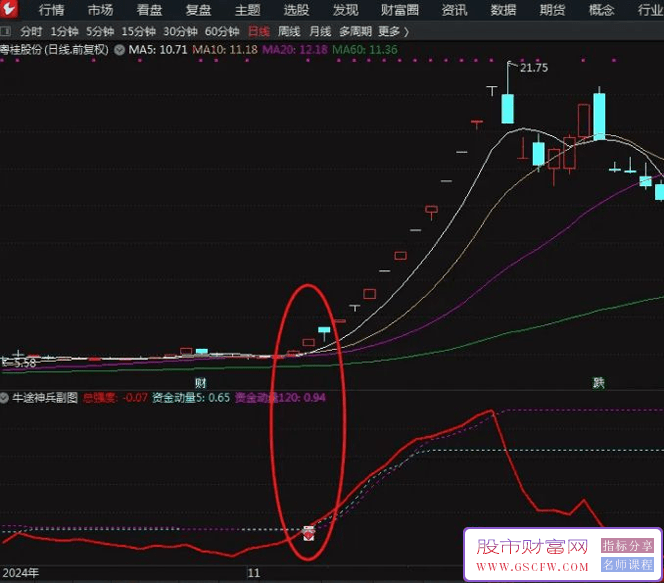Open the 复盘 menu
This screenshot has width=664, height=583.
click(x=198, y=10)
